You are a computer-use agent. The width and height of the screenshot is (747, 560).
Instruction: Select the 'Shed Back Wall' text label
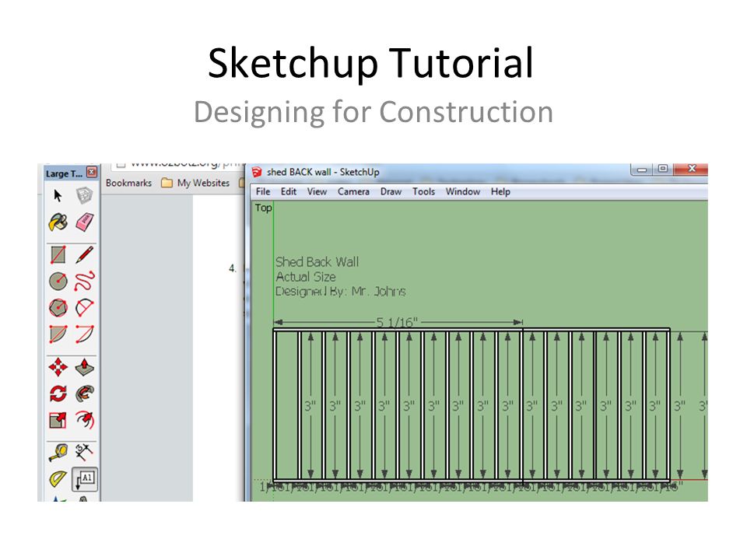pyautogui.click(x=317, y=262)
